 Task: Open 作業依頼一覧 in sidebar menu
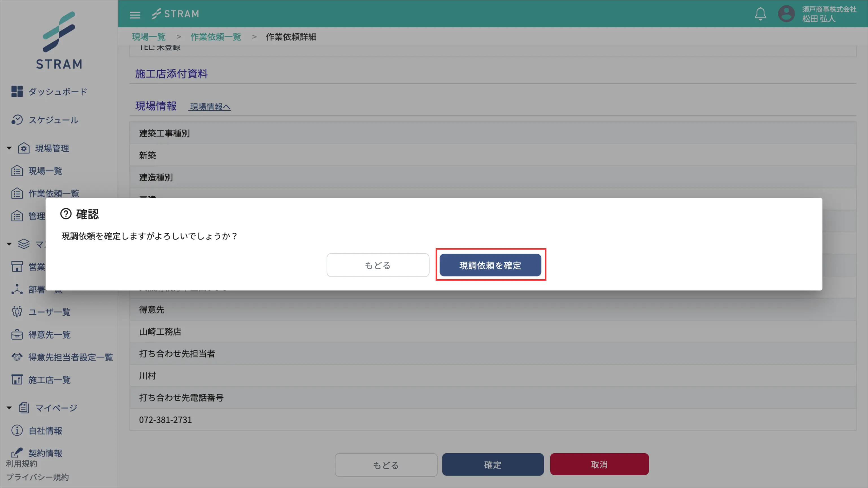click(x=53, y=193)
